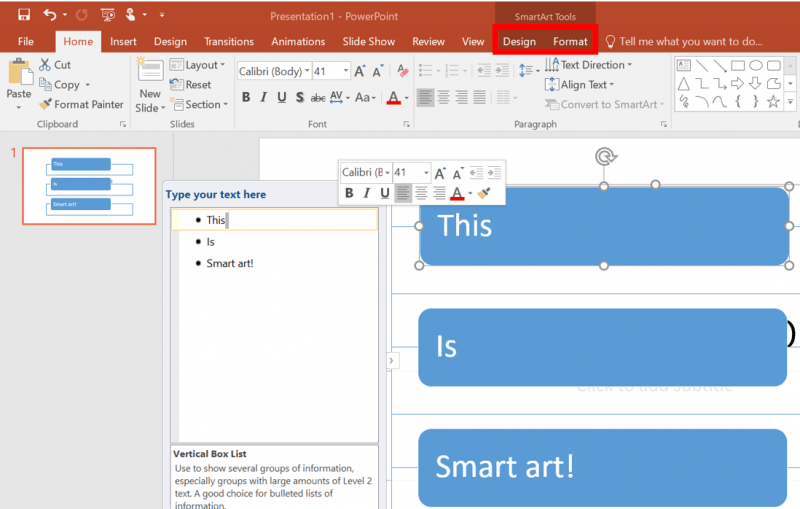Reset the slide layout
This screenshot has width=800, height=509.
pyautogui.click(x=190, y=84)
